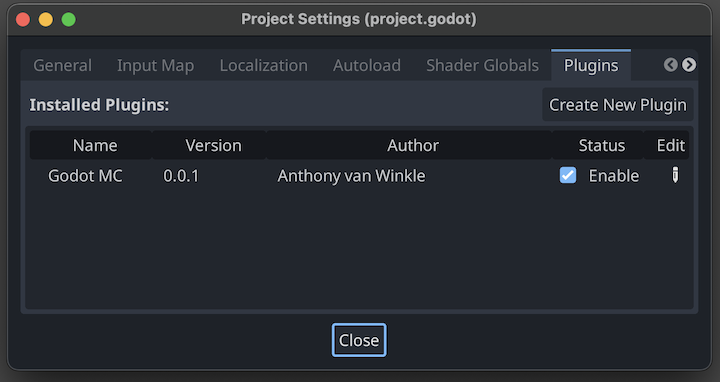
Task: Open the Input Map tab
Action: click(x=156, y=65)
